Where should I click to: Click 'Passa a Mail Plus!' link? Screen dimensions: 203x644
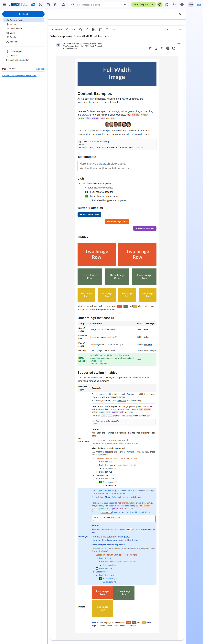pyautogui.click(x=28, y=76)
